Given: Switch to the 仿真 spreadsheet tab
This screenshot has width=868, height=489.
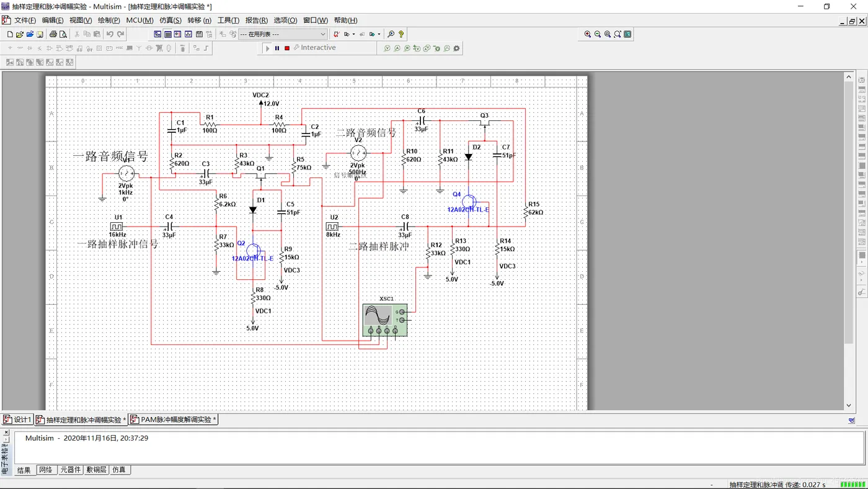Looking at the screenshot, I should coord(120,470).
